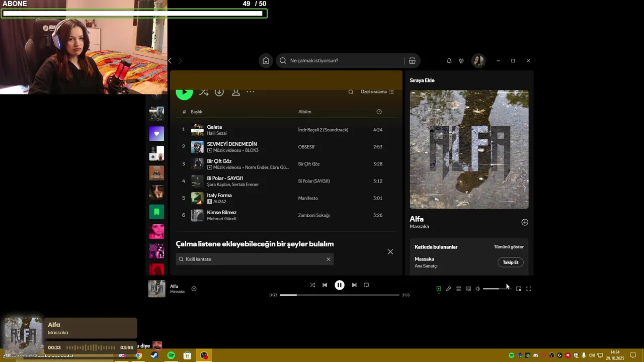Clear the füzili kantatsı search text
This screenshot has height=362, width=644.
click(329, 259)
